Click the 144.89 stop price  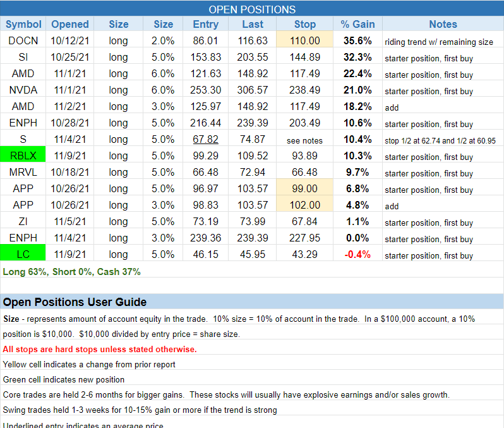pyautogui.click(x=304, y=57)
